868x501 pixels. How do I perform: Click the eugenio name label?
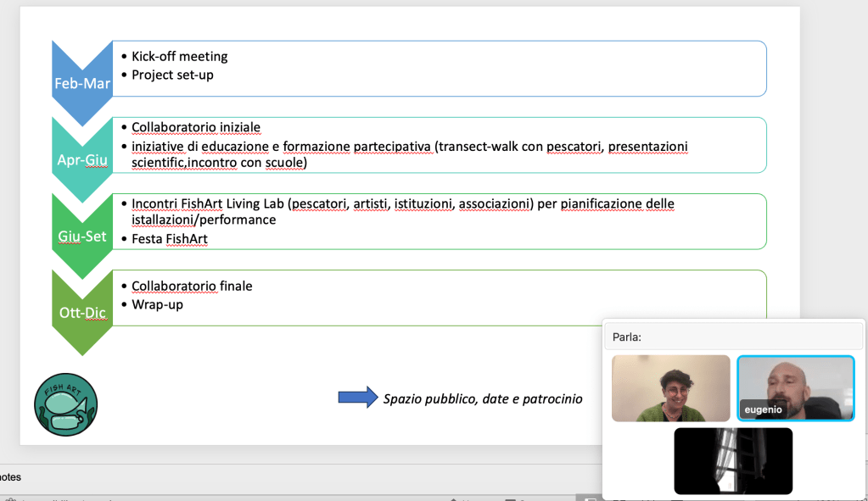[x=762, y=410]
